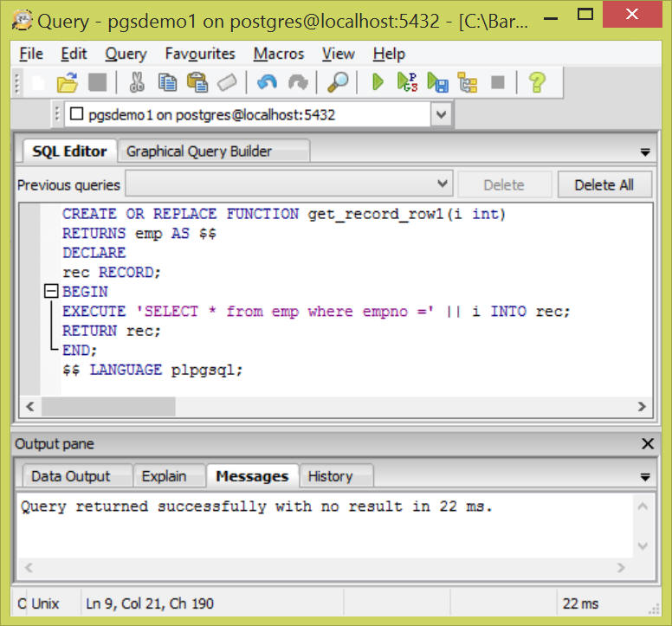Open Find with the magnifier icon
672x626 pixels.
click(x=337, y=82)
